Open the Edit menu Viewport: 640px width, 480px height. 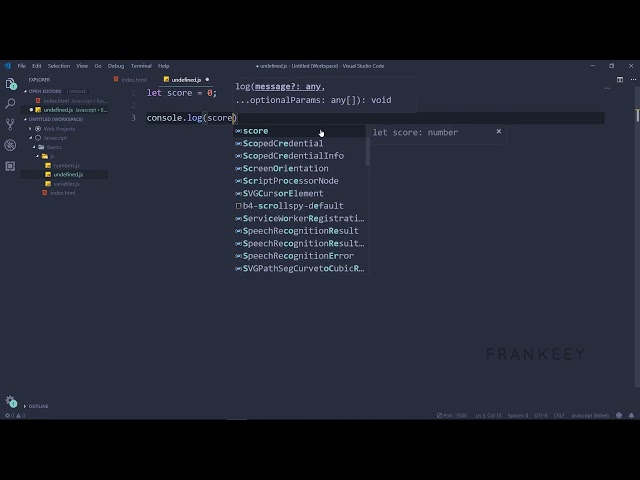[37, 66]
